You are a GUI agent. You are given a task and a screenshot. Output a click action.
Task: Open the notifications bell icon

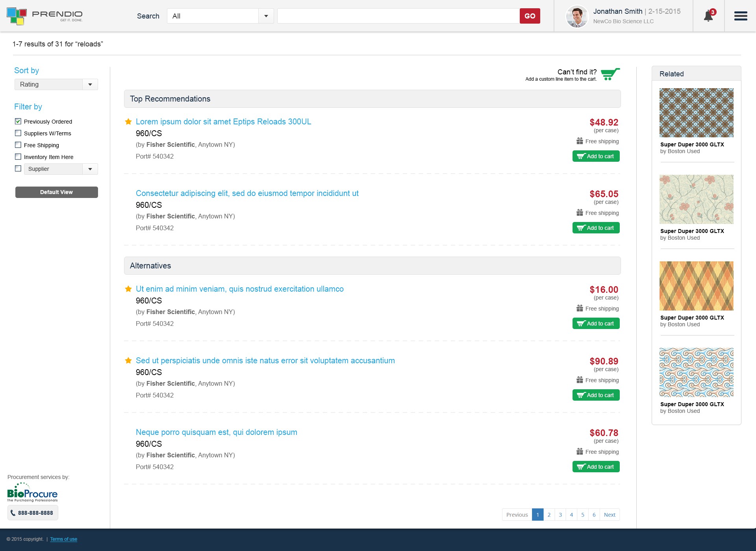(708, 16)
